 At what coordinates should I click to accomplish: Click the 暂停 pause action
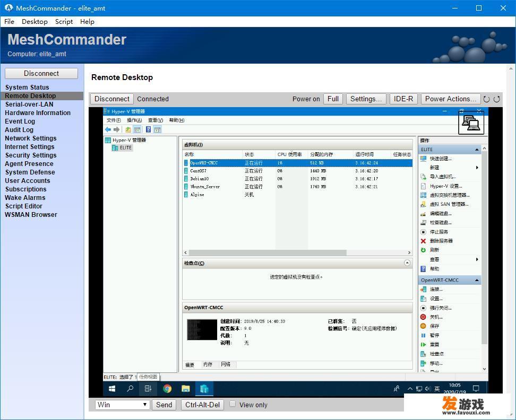click(x=434, y=335)
